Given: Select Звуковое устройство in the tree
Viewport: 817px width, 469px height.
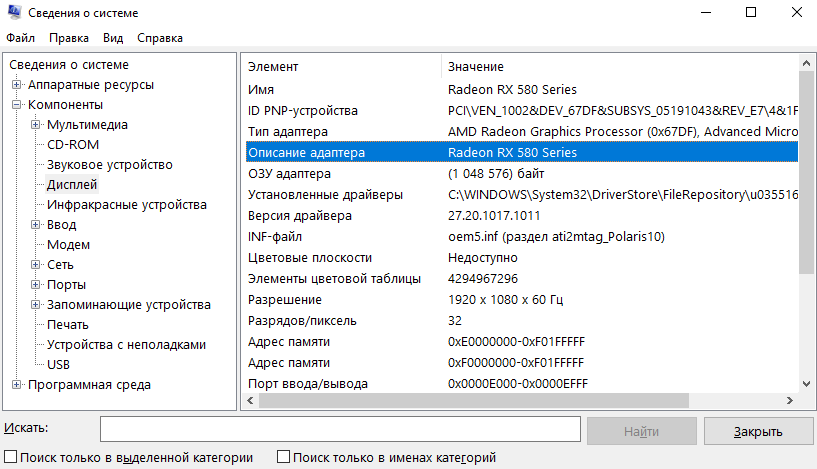Looking at the screenshot, I should pos(110,165).
